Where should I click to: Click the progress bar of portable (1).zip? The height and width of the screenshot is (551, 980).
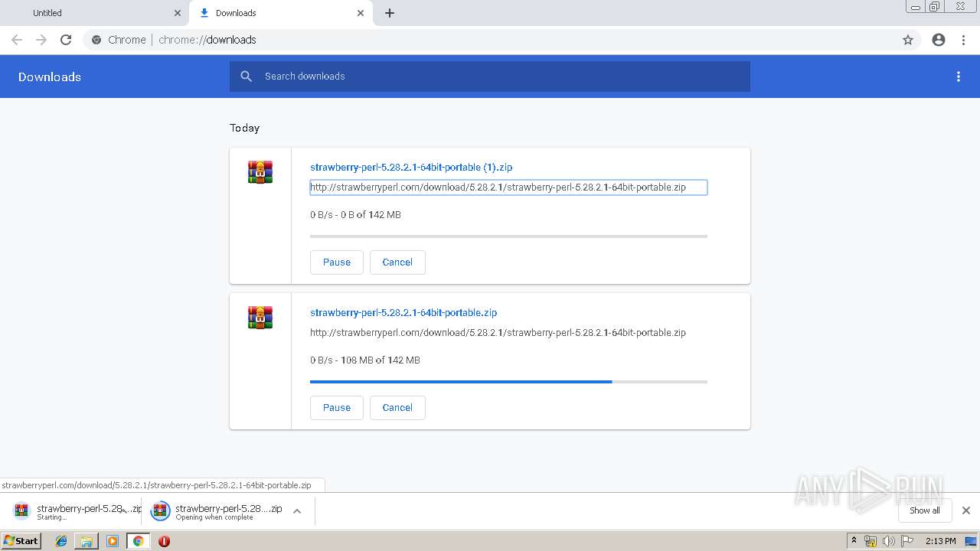pyautogui.click(x=508, y=236)
